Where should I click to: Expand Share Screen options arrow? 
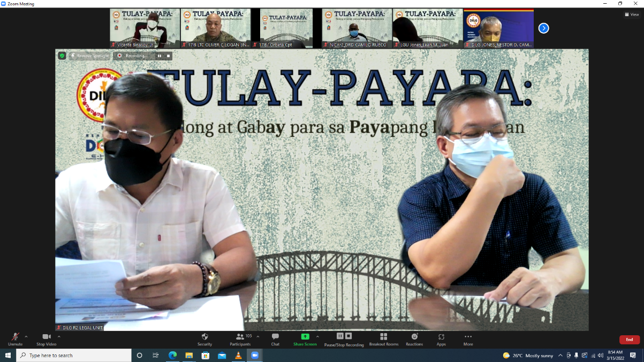[317, 336]
